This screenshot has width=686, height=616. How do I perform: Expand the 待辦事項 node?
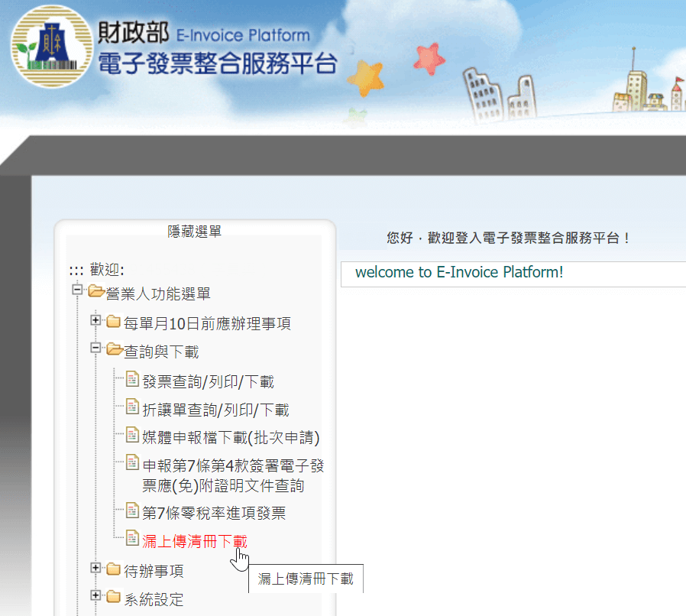click(x=95, y=568)
